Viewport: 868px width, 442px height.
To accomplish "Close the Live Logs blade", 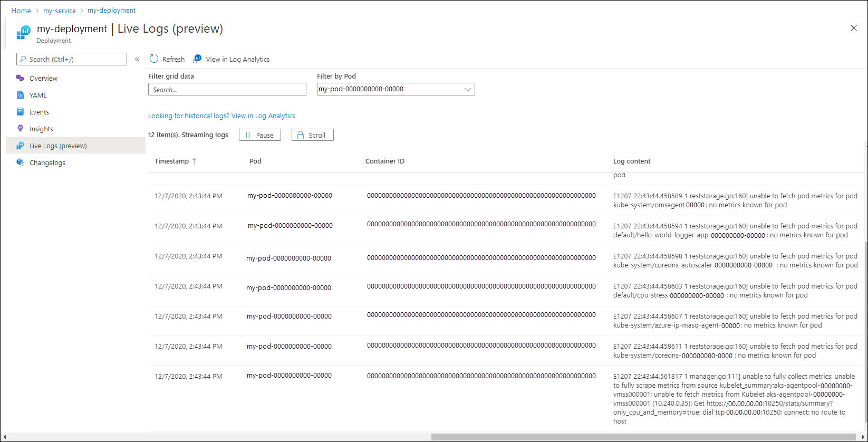I will 853,28.
